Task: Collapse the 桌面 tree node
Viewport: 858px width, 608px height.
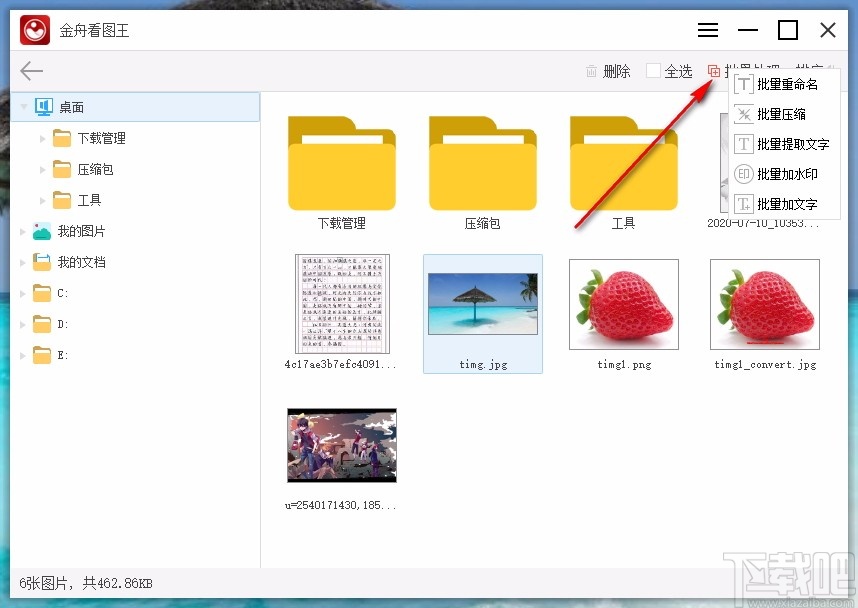Action: coord(22,107)
